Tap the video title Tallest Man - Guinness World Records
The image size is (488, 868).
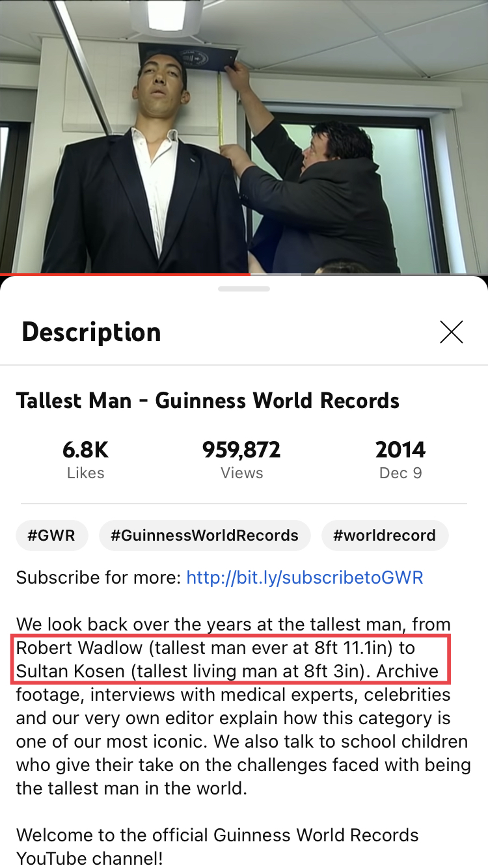pyautogui.click(x=208, y=400)
